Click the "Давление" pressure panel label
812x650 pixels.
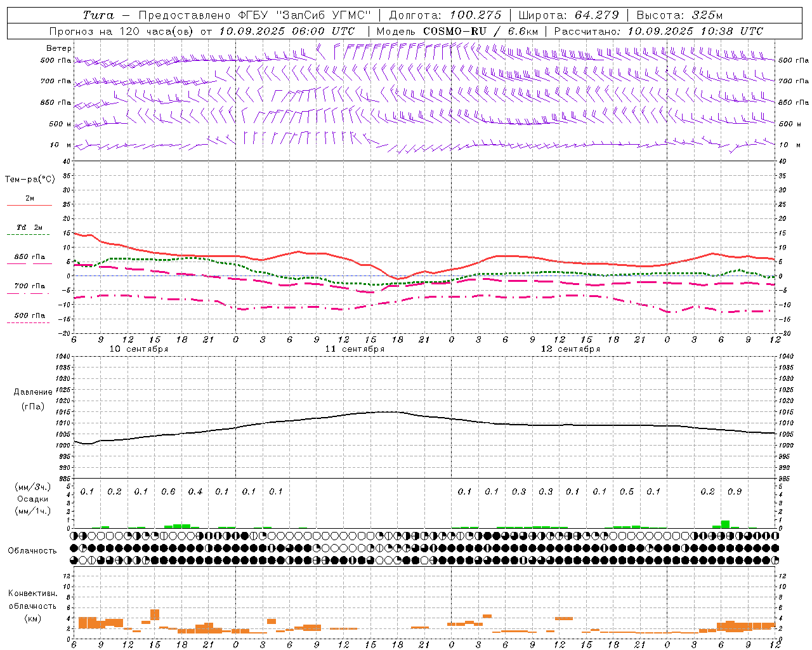33,392
